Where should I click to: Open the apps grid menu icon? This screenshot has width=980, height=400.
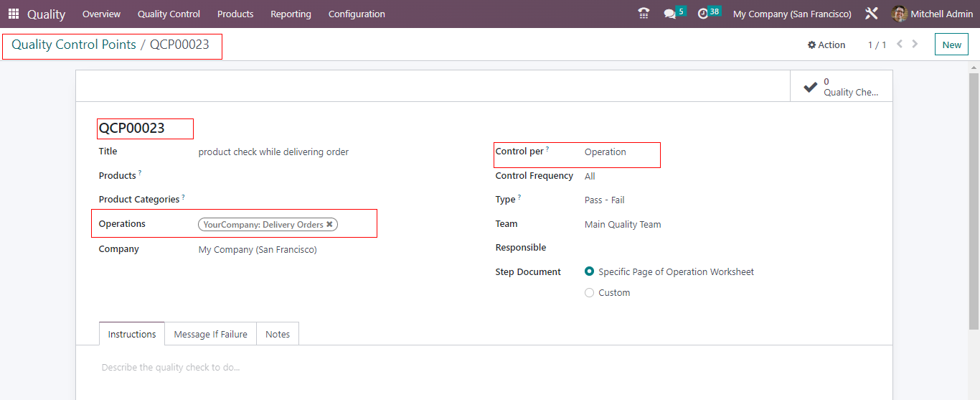(x=14, y=14)
